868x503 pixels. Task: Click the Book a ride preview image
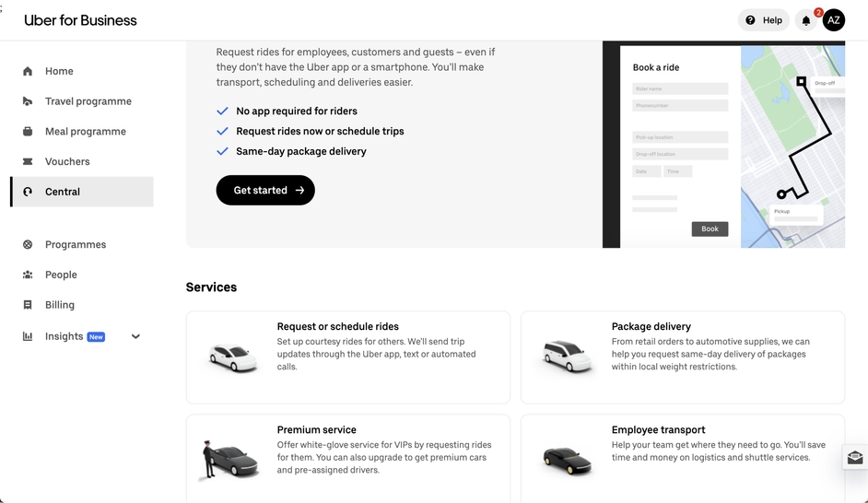pyautogui.click(x=723, y=145)
